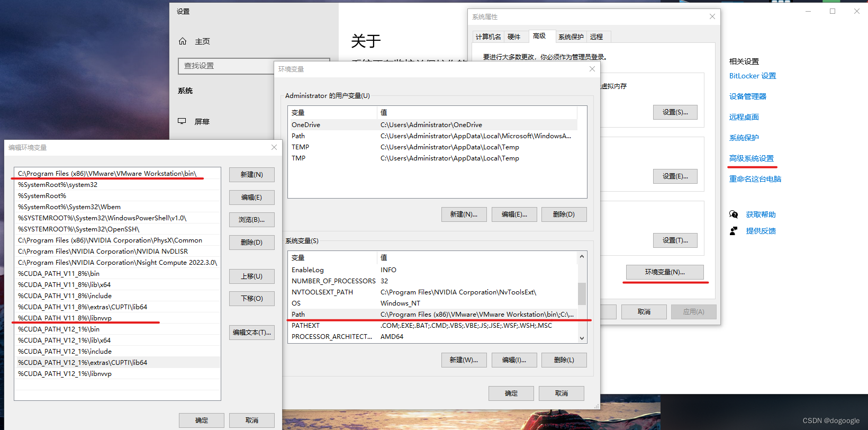Maximize the Settings window
The width and height of the screenshot is (868, 430).
(x=833, y=11)
